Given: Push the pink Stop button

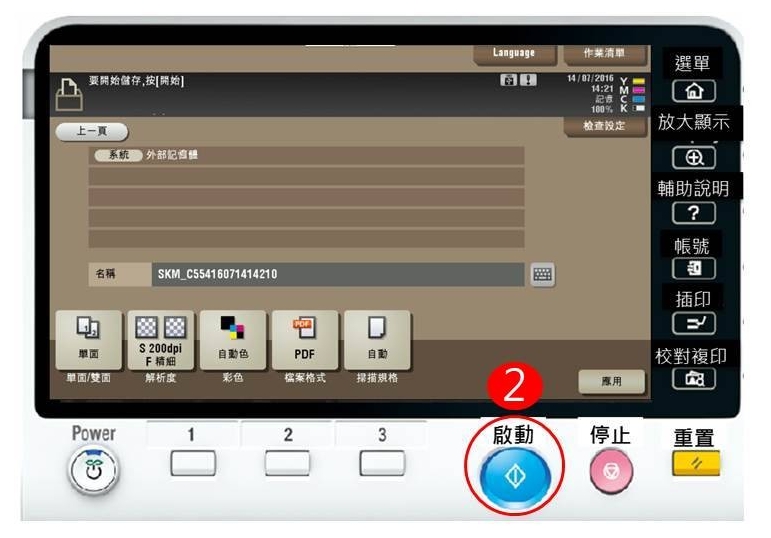Looking at the screenshot, I should point(611,471).
